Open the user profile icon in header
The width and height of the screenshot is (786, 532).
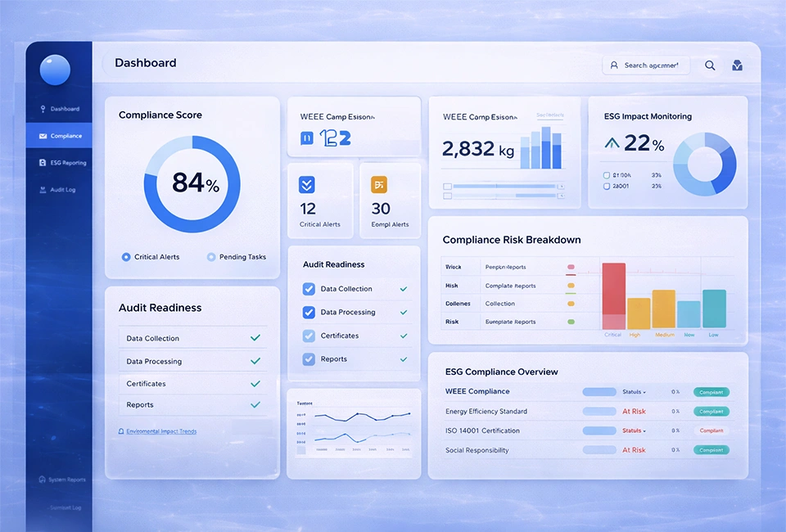point(737,65)
